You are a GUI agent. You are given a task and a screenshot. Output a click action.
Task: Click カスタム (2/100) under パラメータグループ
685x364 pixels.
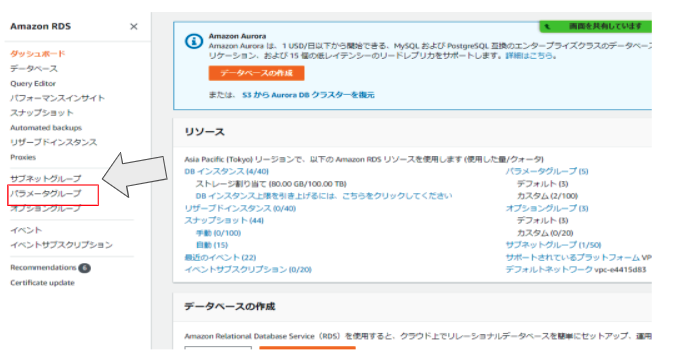point(547,196)
